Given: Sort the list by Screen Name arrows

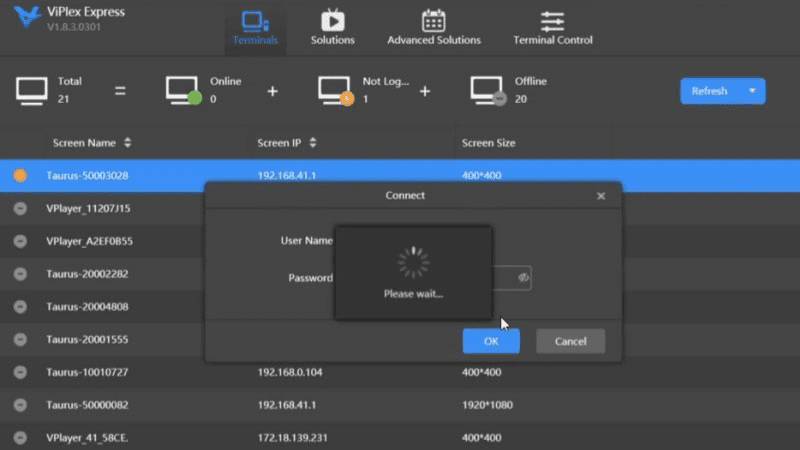Looking at the screenshot, I should tap(128, 143).
